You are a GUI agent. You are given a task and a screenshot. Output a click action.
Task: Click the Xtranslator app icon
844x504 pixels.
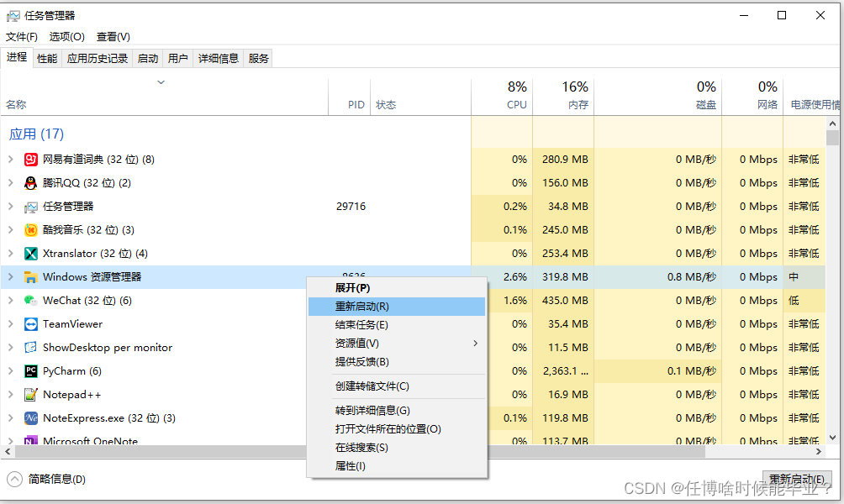tap(30, 254)
